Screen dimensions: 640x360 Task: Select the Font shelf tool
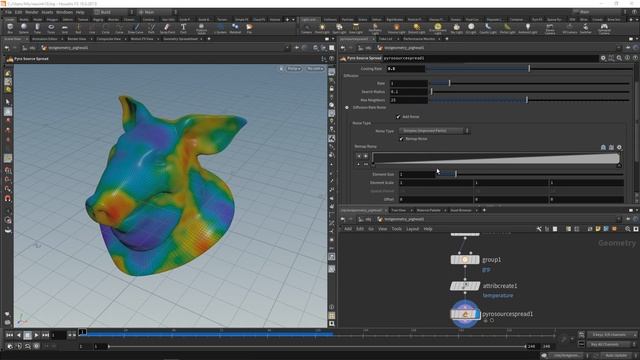[183, 29]
